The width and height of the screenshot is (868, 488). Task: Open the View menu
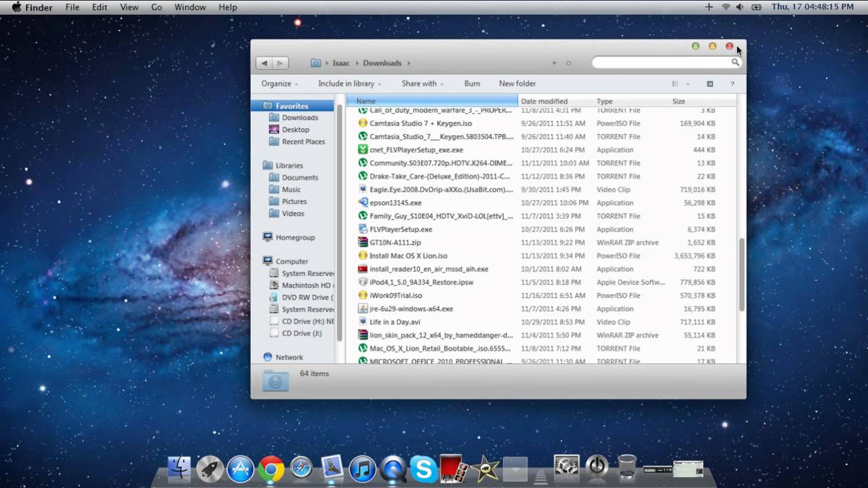pos(129,7)
